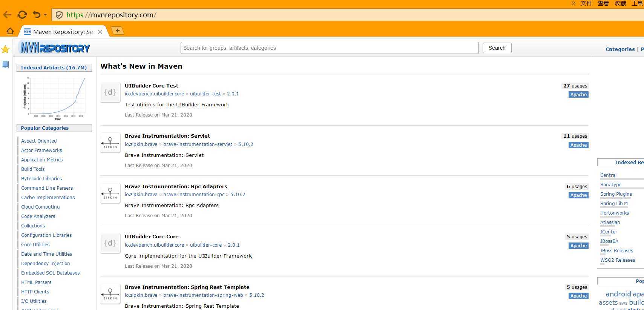Open the 工具 menu
The image size is (644, 310).
(638, 3)
